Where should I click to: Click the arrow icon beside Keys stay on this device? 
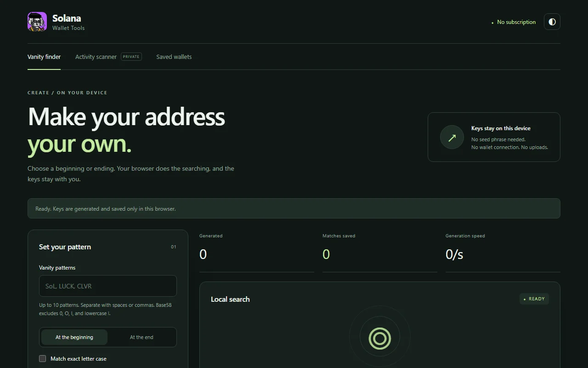(452, 137)
